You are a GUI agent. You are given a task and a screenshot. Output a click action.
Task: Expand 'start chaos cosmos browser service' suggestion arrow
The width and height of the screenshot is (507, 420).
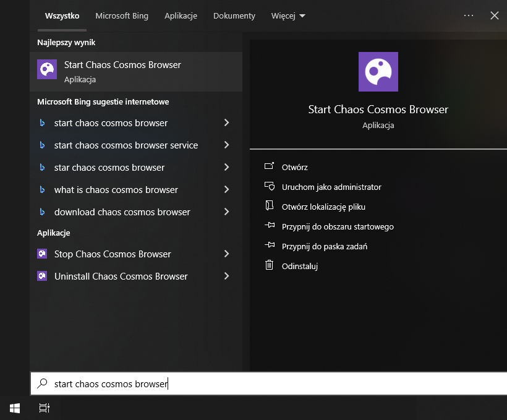click(227, 145)
